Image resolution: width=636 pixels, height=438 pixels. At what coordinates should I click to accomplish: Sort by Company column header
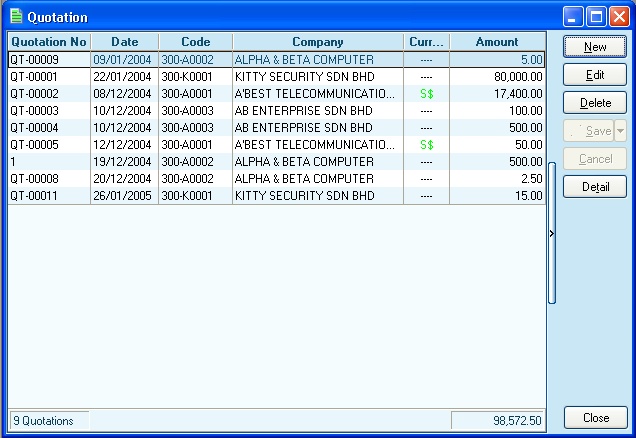318,42
